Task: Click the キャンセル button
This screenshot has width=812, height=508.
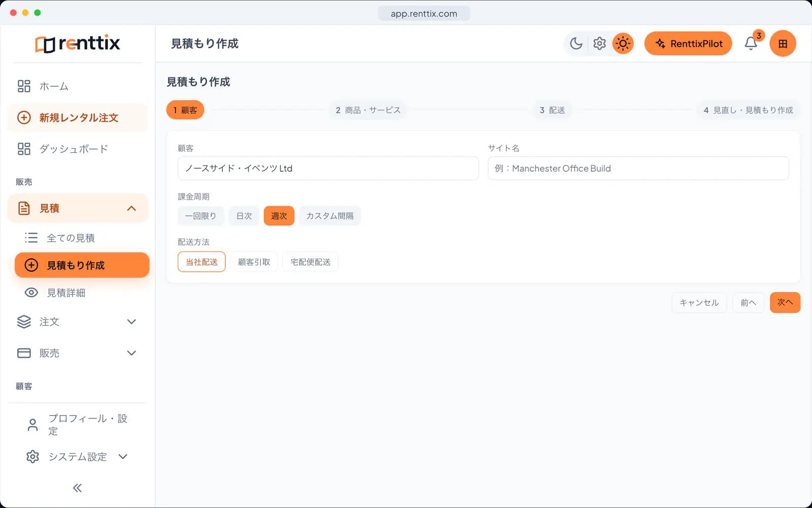Action: [699, 303]
